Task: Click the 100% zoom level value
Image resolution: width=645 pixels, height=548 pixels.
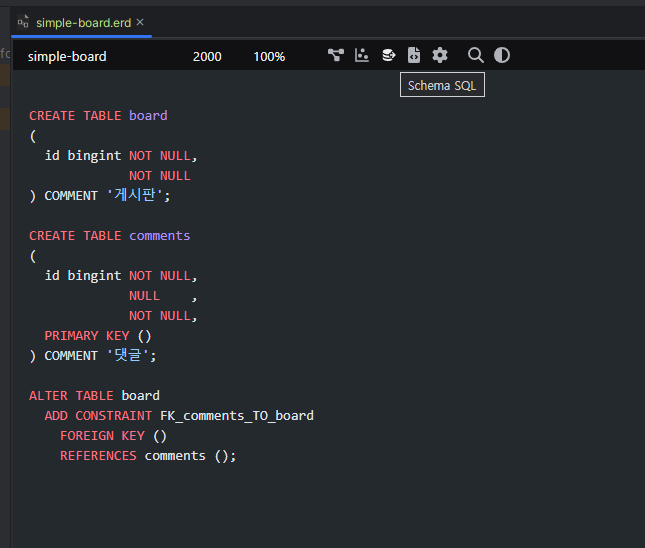Action: tap(269, 56)
